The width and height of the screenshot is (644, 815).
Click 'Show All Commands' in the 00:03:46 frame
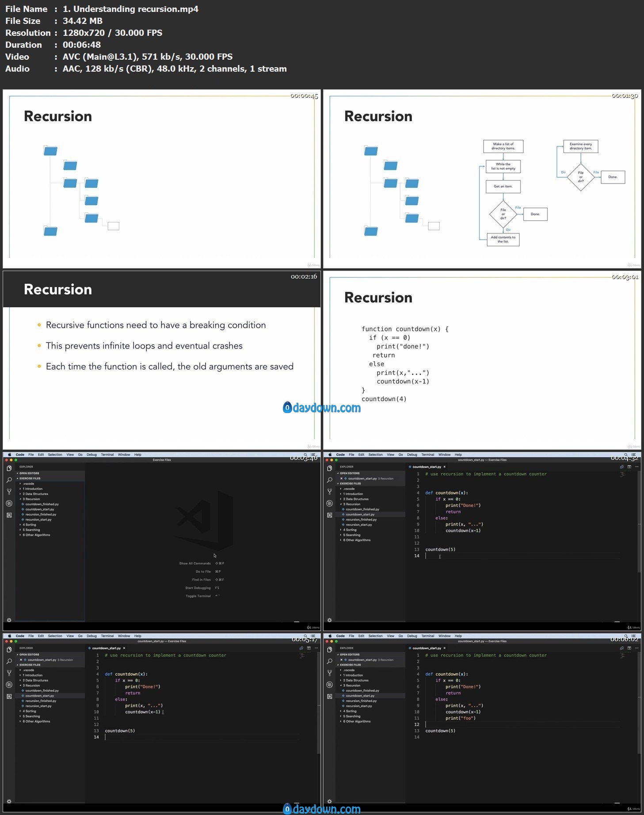coord(195,563)
